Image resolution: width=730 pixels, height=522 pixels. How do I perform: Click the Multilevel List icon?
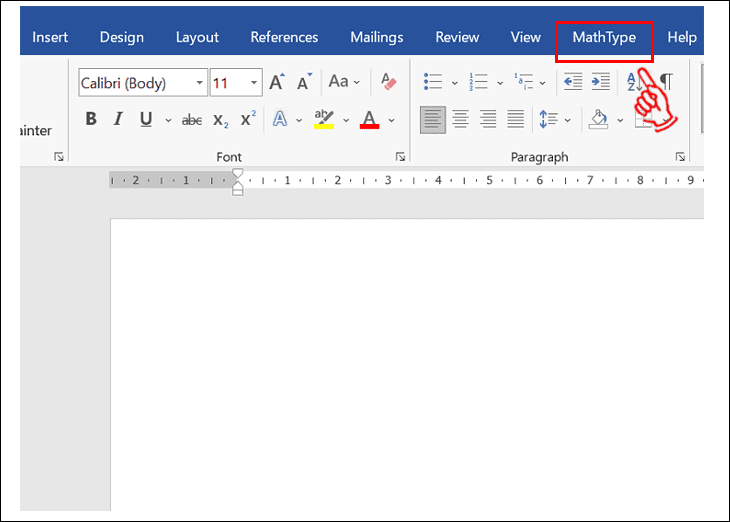523,82
